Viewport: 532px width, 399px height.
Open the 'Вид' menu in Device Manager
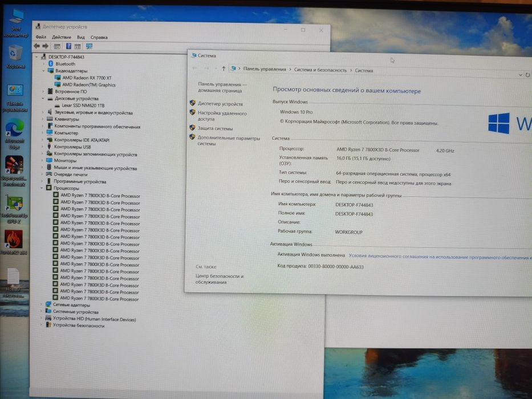click(x=81, y=37)
